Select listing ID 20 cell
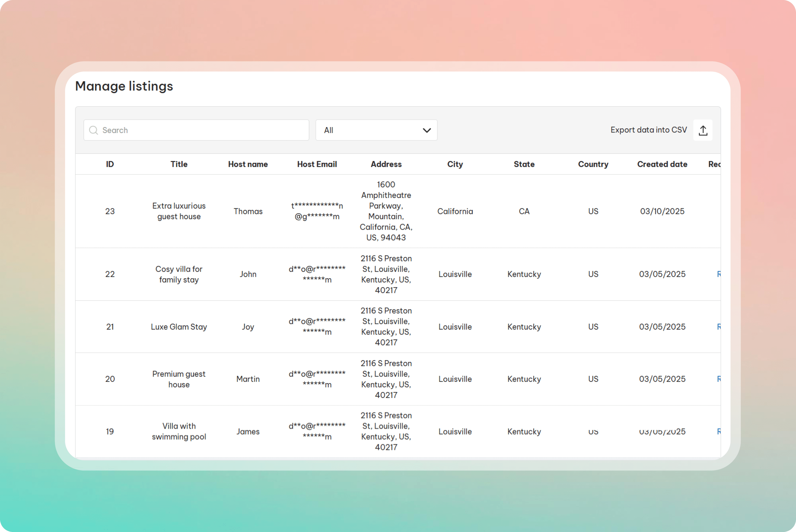This screenshot has height=532, width=796. (x=110, y=379)
